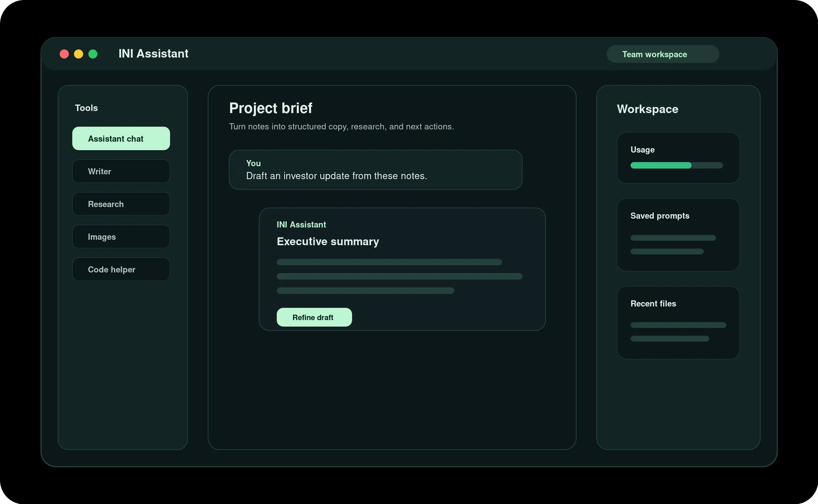Open the Saved prompts card
The image size is (818, 504).
[678, 235]
